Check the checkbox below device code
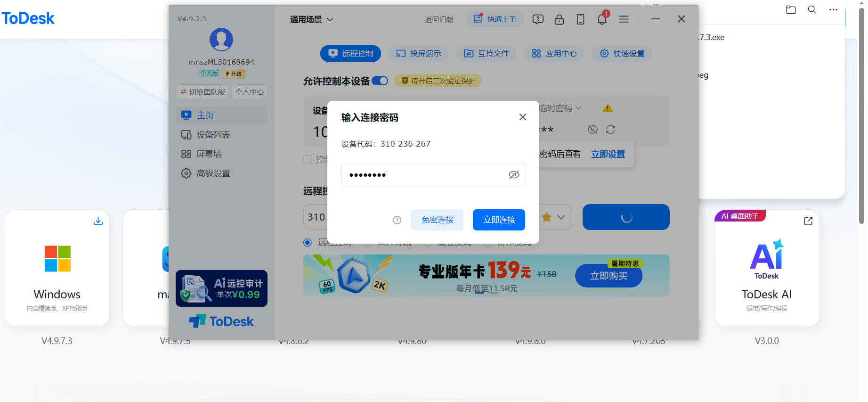 308,159
